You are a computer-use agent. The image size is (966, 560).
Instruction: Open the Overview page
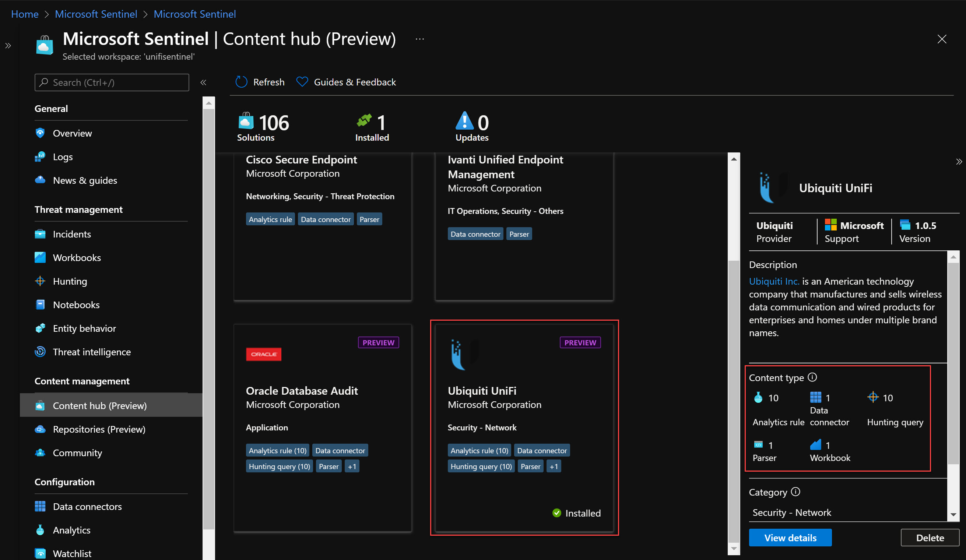[x=72, y=133]
